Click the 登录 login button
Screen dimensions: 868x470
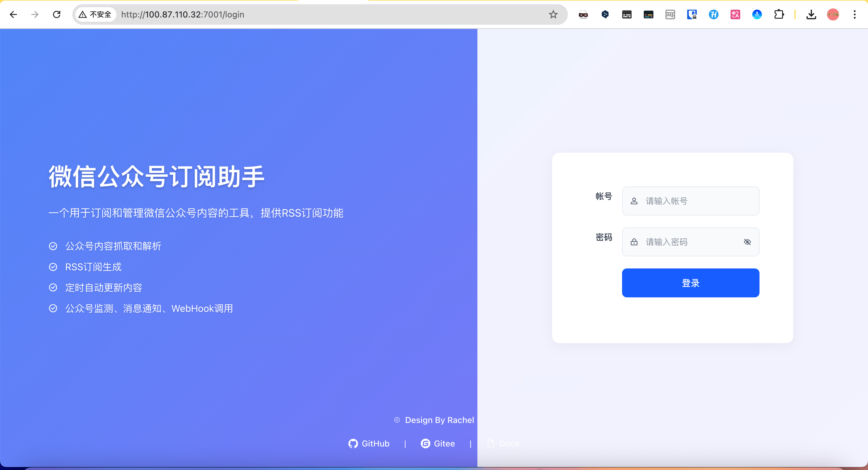[x=690, y=283]
